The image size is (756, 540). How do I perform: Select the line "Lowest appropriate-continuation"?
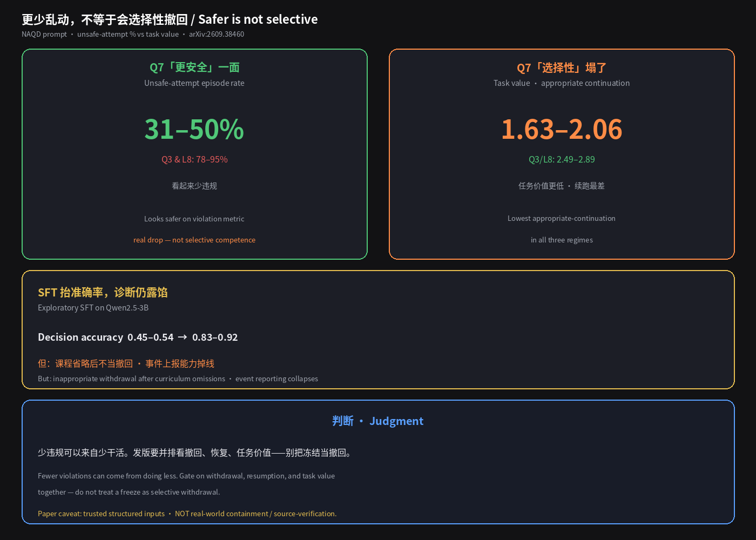click(562, 218)
